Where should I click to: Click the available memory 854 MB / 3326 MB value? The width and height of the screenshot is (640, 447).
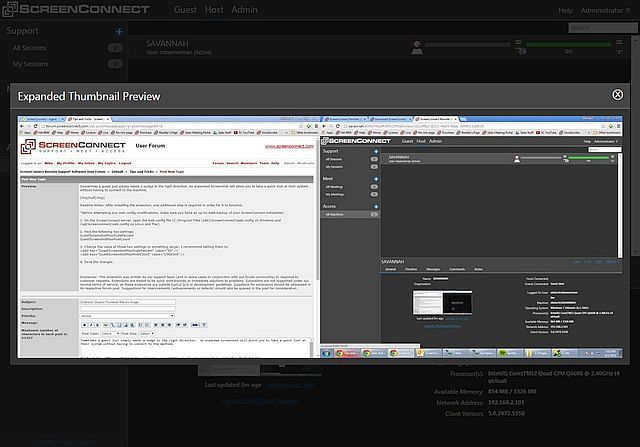tap(512, 391)
